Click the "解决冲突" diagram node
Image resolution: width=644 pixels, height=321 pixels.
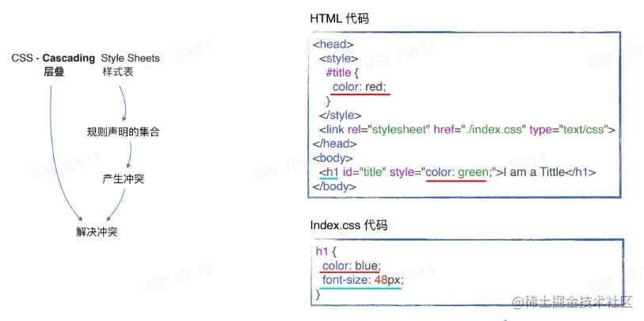tap(97, 231)
